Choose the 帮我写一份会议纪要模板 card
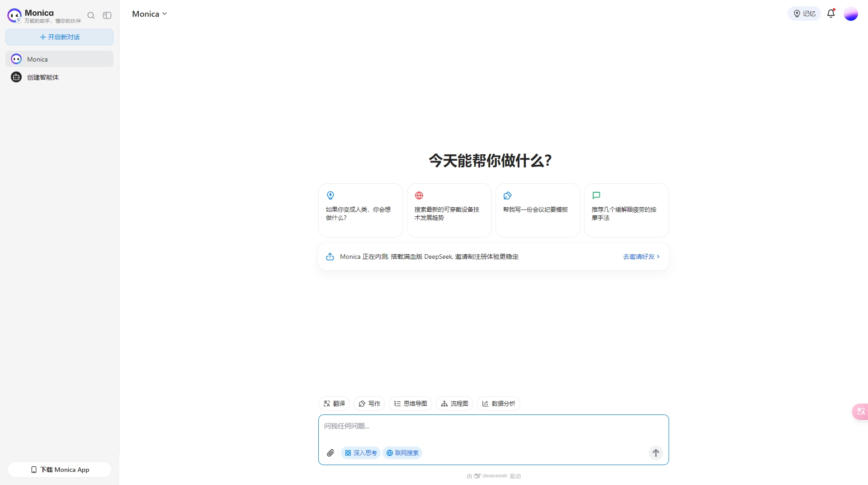This screenshot has height=485, width=868. [x=538, y=210]
